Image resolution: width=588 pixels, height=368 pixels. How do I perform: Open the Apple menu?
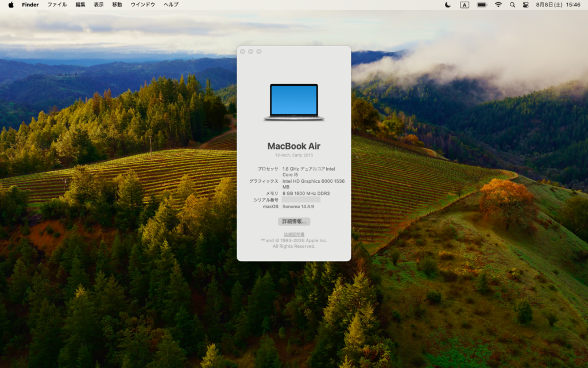tap(11, 5)
